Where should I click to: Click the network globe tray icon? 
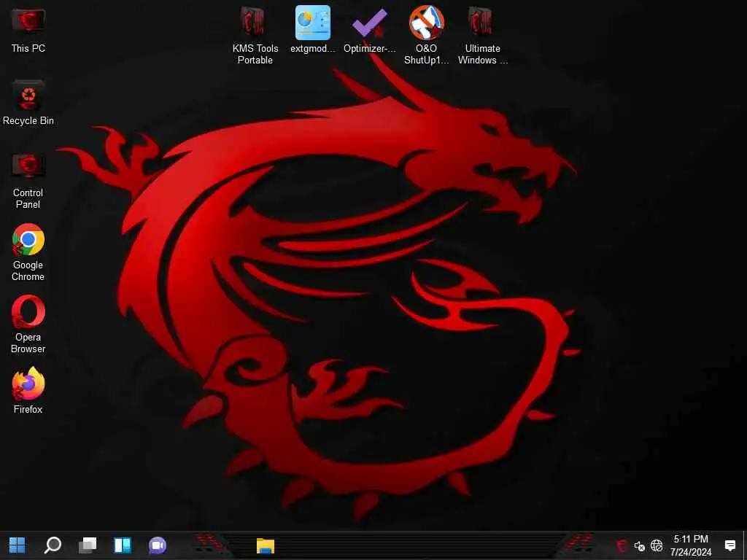click(657, 545)
